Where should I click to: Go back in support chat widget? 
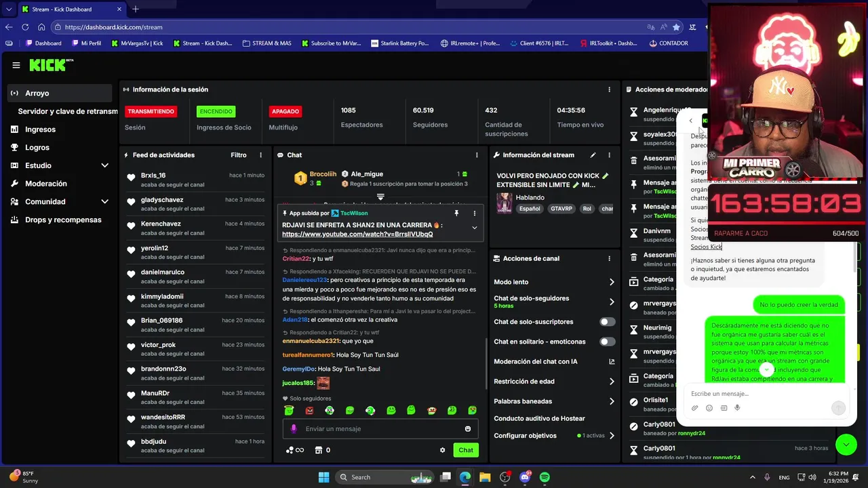click(x=690, y=121)
